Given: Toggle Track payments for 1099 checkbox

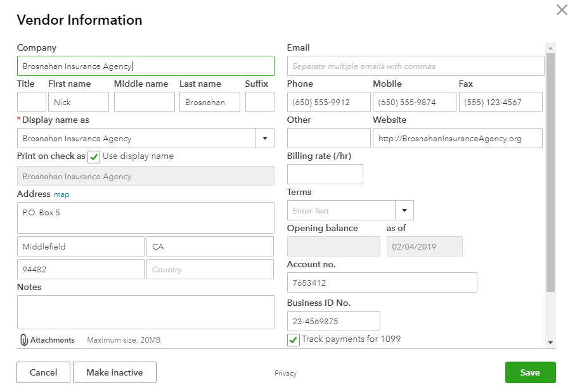Looking at the screenshot, I should [x=293, y=339].
